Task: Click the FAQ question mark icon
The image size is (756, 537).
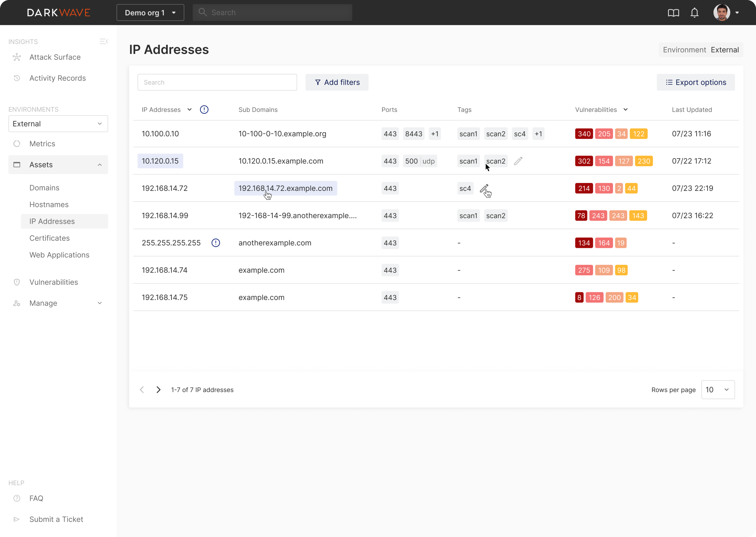Action: [17, 498]
